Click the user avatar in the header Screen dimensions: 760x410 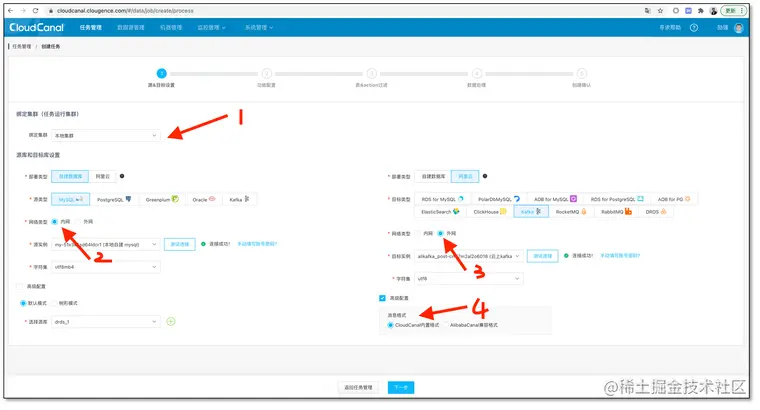pyautogui.click(x=739, y=28)
